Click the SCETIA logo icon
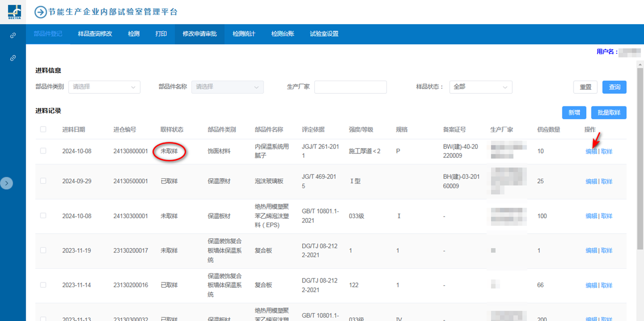The height and width of the screenshot is (321, 644). tap(14, 12)
